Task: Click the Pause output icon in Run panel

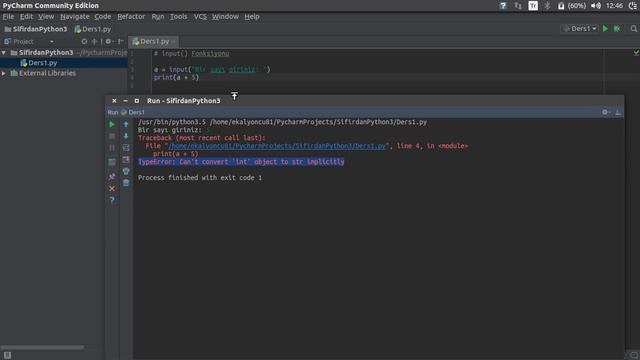Action: point(112,148)
